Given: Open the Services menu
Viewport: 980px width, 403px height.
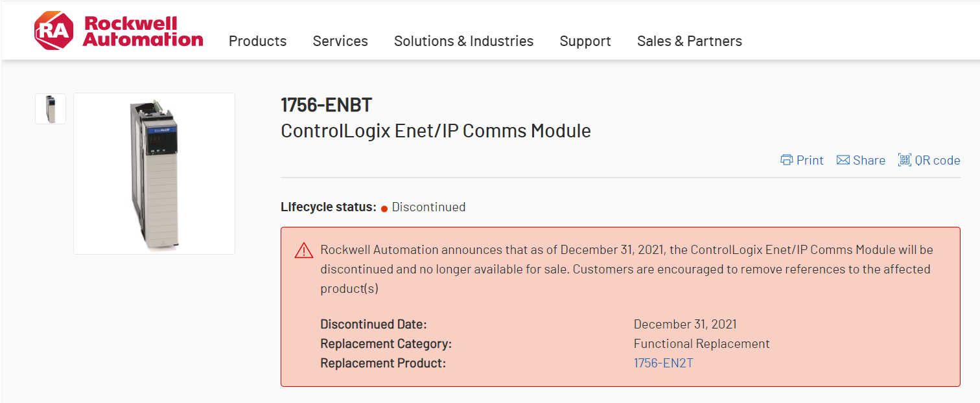Looking at the screenshot, I should (x=340, y=41).
